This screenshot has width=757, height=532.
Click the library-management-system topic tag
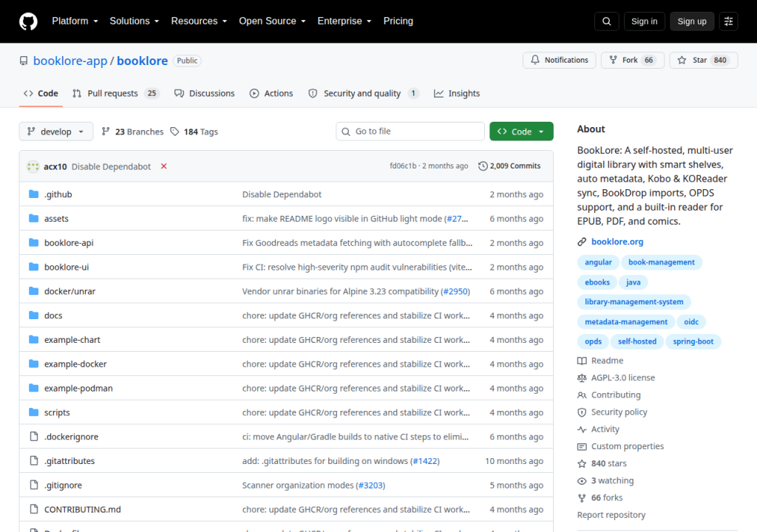pos(634,301)
